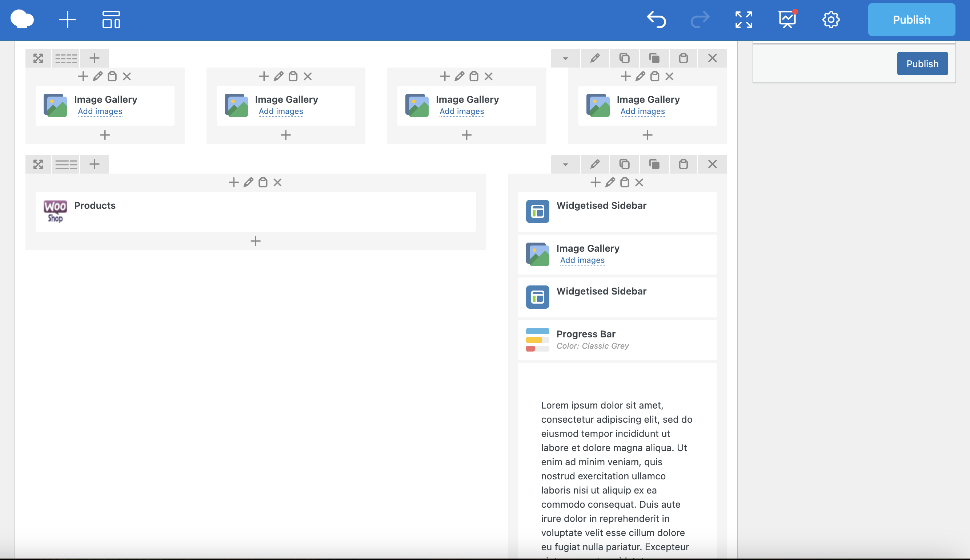Click the cloud logo icon in header
Viewport: 970px width, 560px height.
[22, 19]
